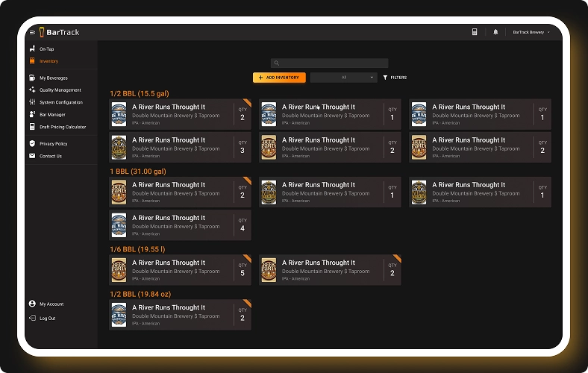This screenshot has height=373, width=588.
Task: Log Out using the exit icon
Action: click(x=32, y=318)
